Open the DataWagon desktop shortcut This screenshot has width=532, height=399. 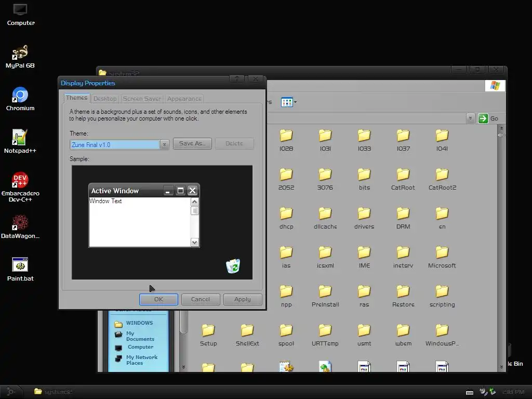20,227
